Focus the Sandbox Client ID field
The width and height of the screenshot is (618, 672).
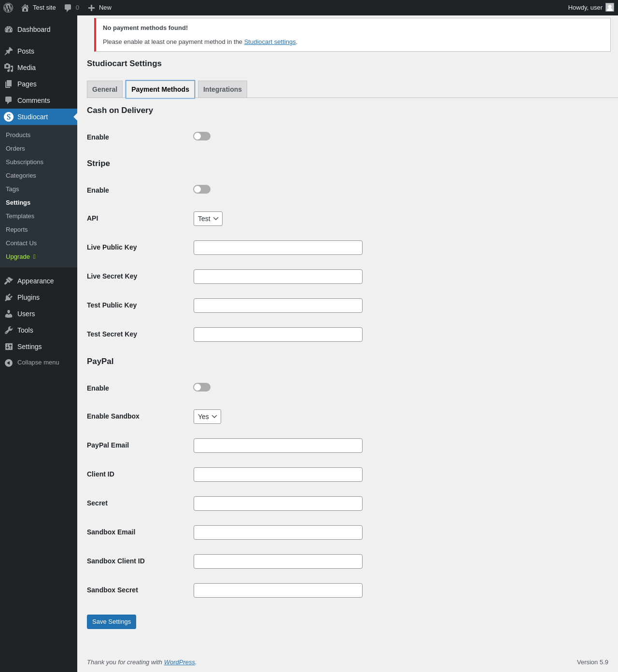point(278,561)
